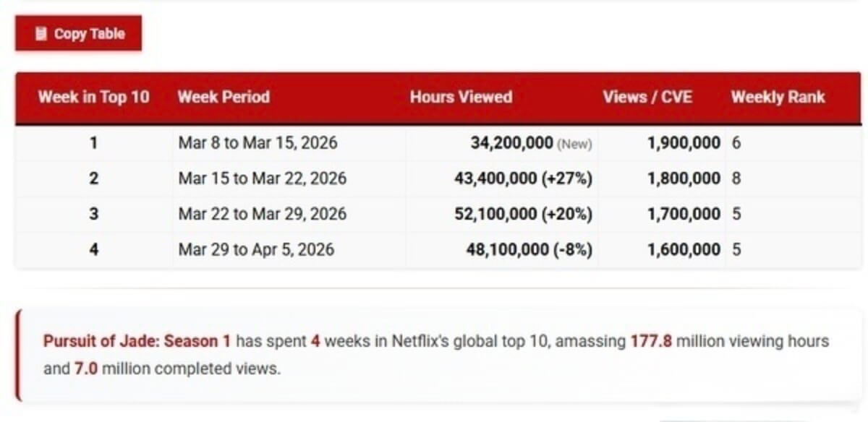Click the Weekly Rank column header
The width and height of the screenshot is (868, 422).
pos(778,97)
